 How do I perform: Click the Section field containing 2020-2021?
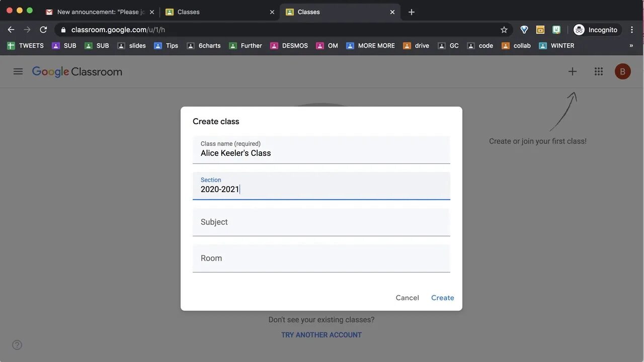click(321, 186)
